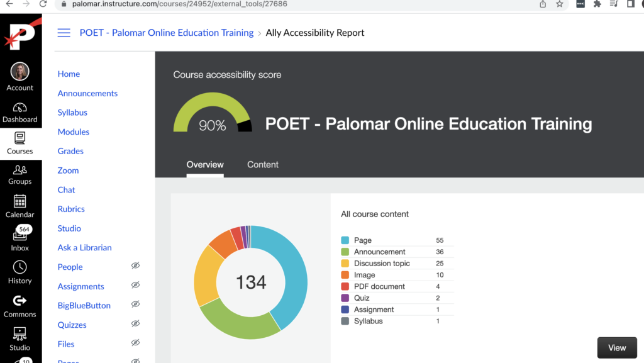Viewport: 644px width, 363px height.
Task: Open the Calendar in global navigation
Action: (x=19, y=206)
